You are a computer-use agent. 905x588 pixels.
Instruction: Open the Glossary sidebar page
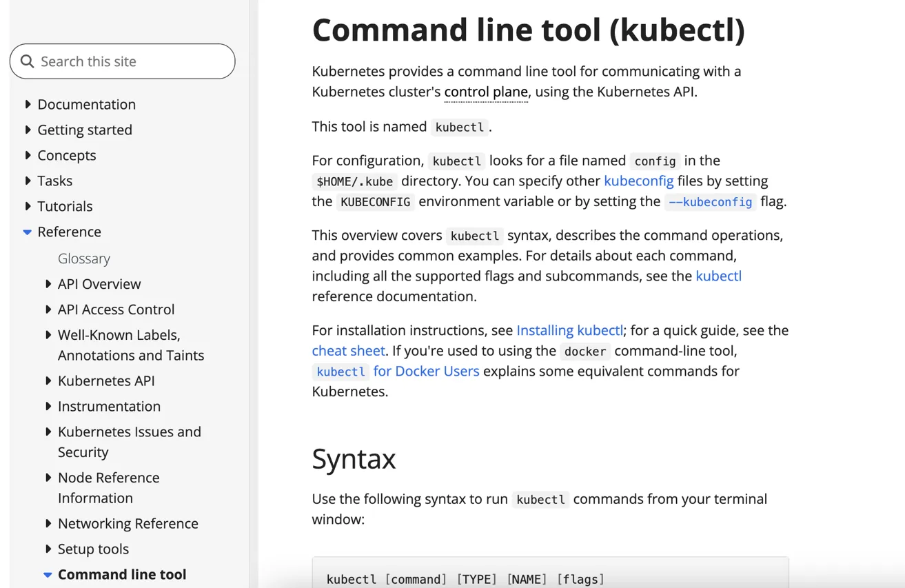(83, 258)
